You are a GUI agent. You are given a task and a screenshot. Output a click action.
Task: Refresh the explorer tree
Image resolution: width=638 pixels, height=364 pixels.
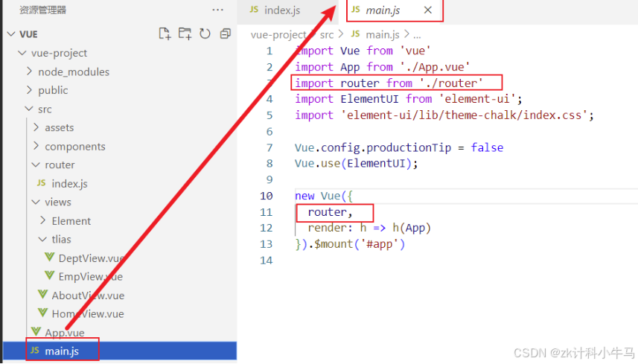205,33
